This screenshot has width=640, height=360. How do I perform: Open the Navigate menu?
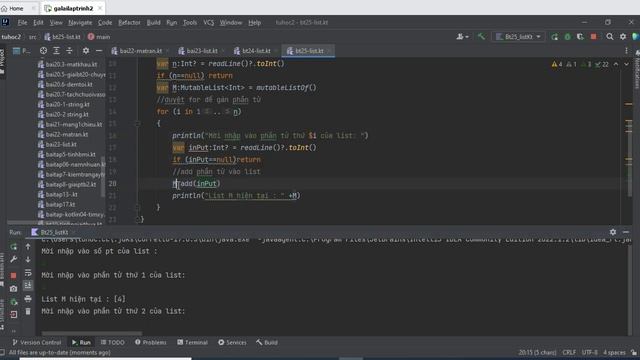point(80,22)
